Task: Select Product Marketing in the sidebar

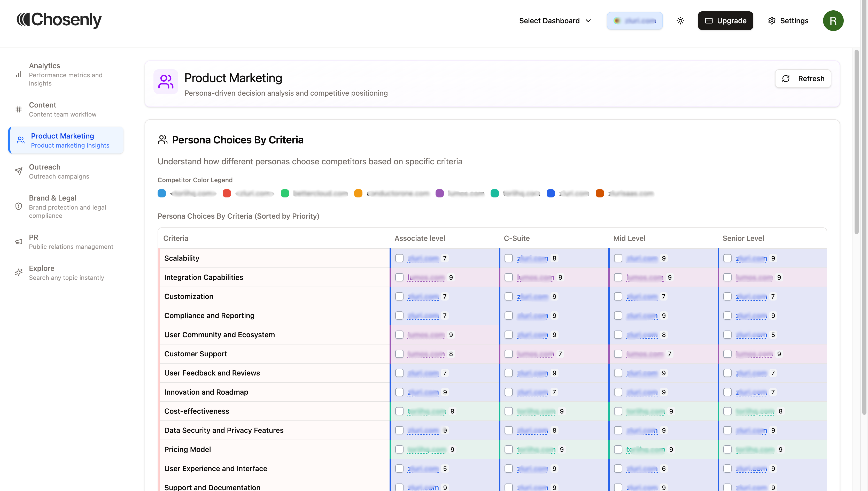Action: pos(66,140)
